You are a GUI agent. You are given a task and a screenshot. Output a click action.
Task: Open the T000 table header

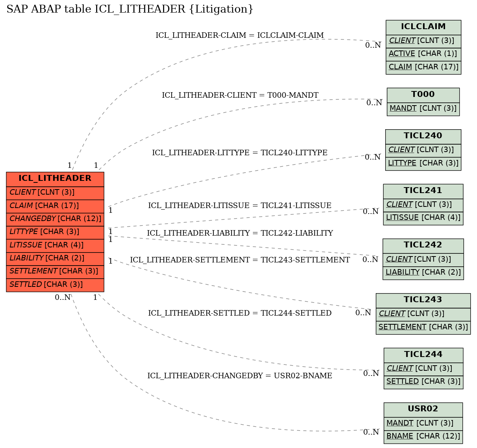[x=423, y=95]
